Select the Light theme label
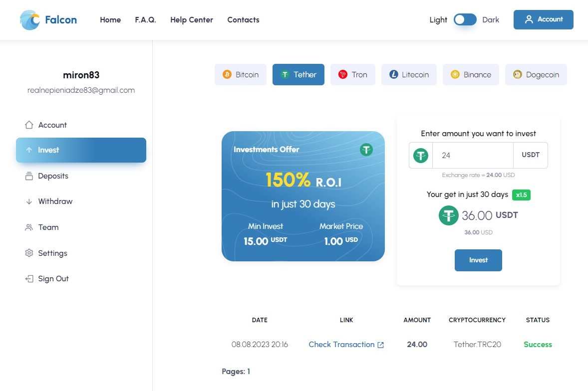This screenshot has width=588, height=391. coord(438,20)
